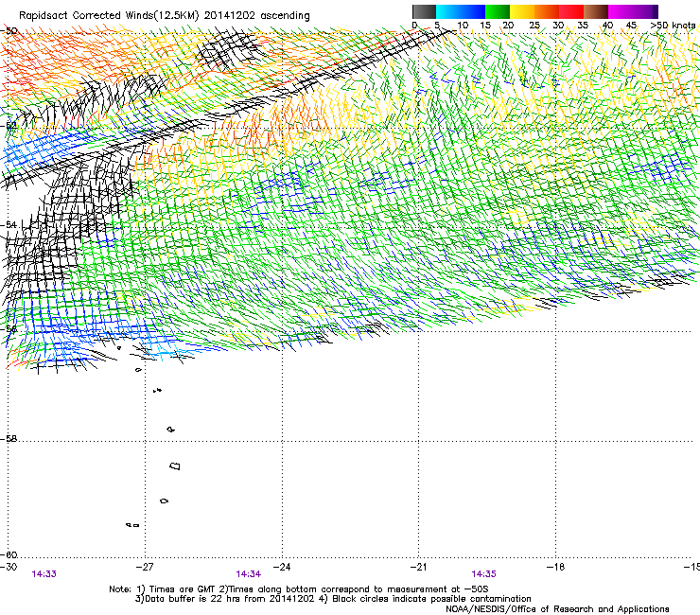The width and height of the screenshot is (700, 615).
Task: Click the latitude label -60
Action: pyautogui.click(x=9, y=554)
